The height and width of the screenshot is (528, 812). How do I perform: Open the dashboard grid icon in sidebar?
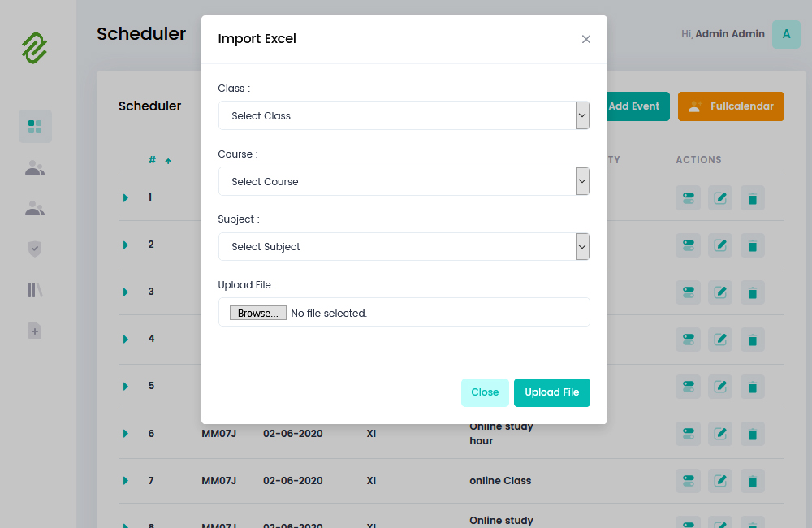click(35, 127)
